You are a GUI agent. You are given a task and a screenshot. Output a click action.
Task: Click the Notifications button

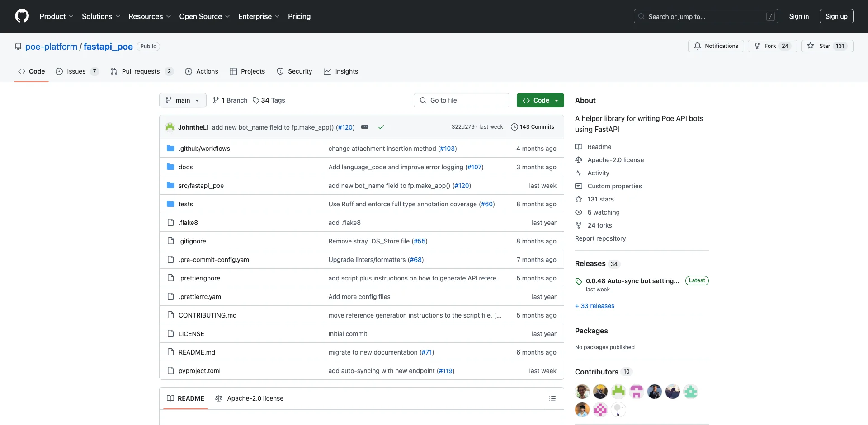716,46
